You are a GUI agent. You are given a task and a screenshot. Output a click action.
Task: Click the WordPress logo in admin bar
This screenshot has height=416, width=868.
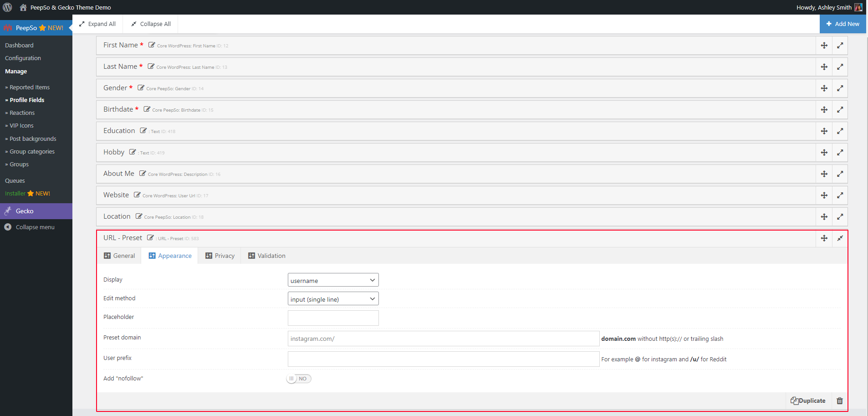click(x=7, y=7)
